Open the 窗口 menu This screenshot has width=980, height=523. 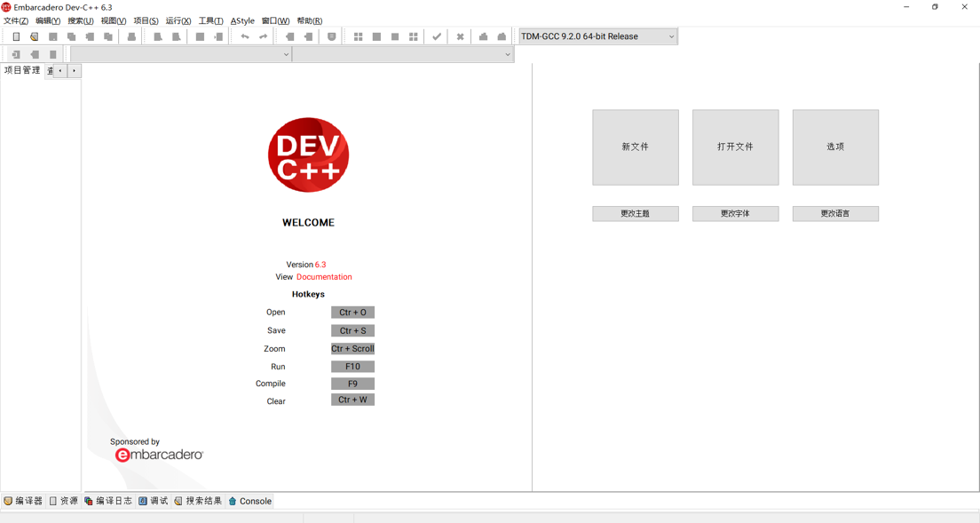click(275, 20)
